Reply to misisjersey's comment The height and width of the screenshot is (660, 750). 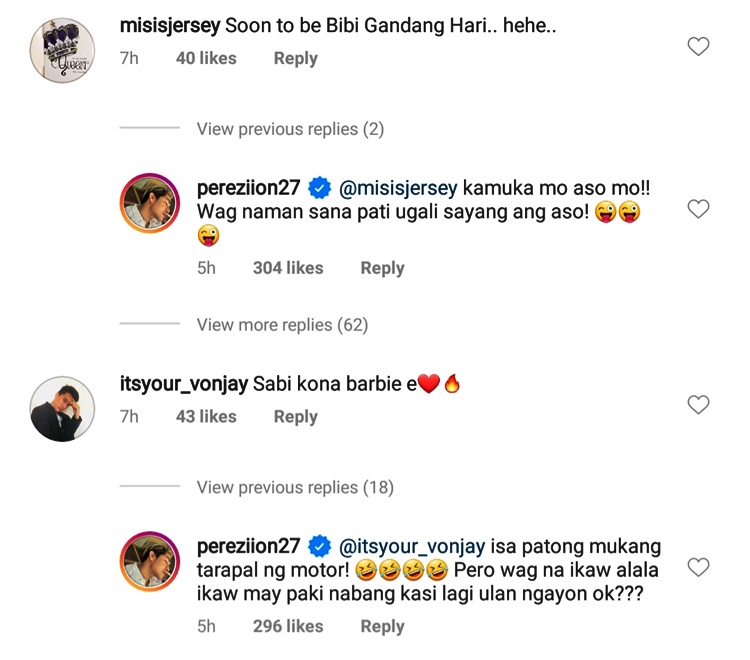pyautogui.click(x=295, y=59)
